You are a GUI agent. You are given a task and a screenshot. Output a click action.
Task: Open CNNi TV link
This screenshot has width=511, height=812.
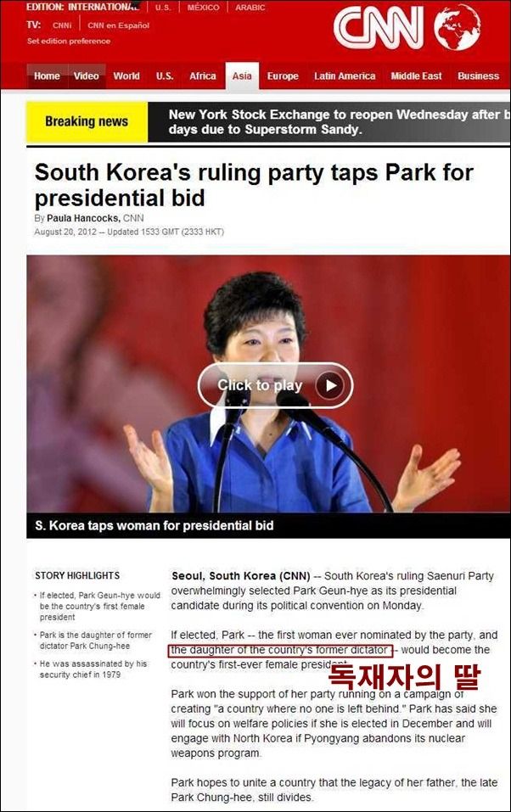pyautogui.click(x=62, y=25)
